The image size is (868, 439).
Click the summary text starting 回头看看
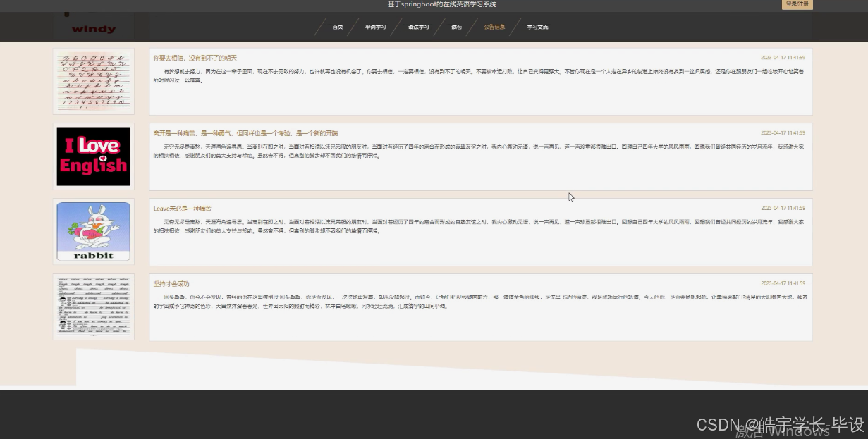tap(480, 302)
